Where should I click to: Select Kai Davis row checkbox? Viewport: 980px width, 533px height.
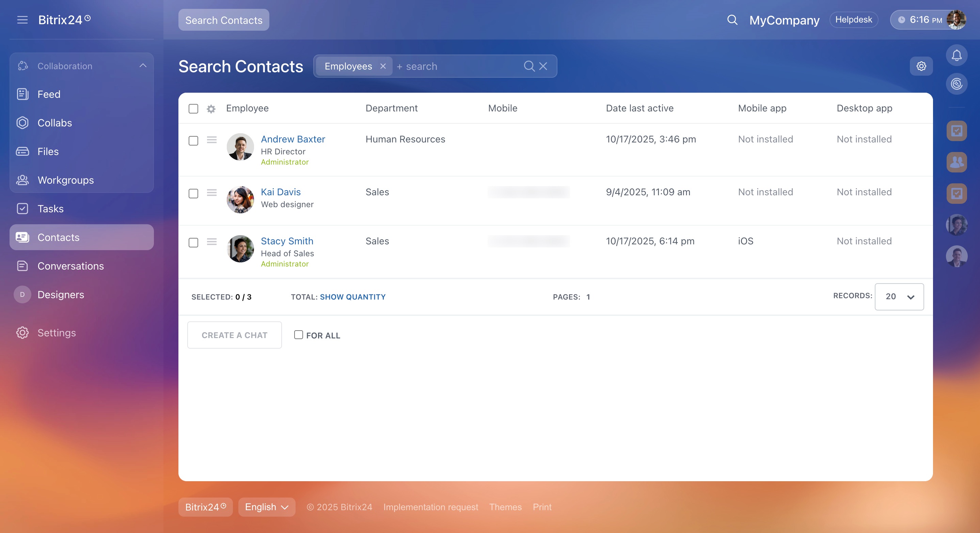click(x=193, y=194)
